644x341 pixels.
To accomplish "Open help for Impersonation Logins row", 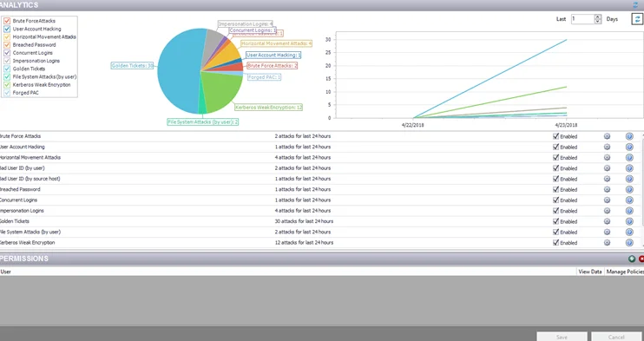I will pyautogui.click(x=629, y=211).
